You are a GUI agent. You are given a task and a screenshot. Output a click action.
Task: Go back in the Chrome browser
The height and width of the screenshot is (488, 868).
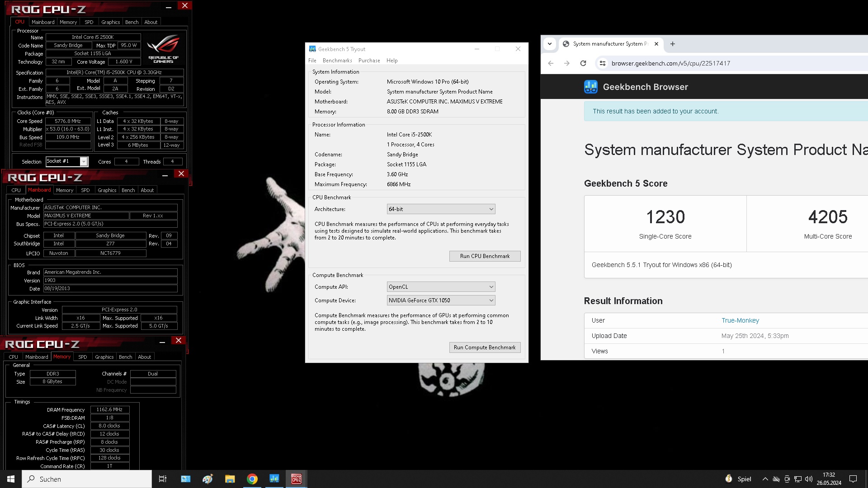[551, 63]
